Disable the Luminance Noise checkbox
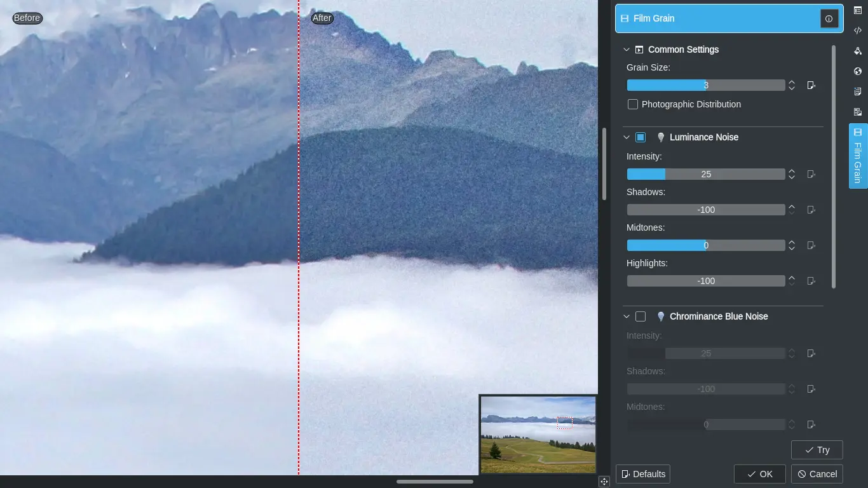868x488 pixels. (641, 137)
